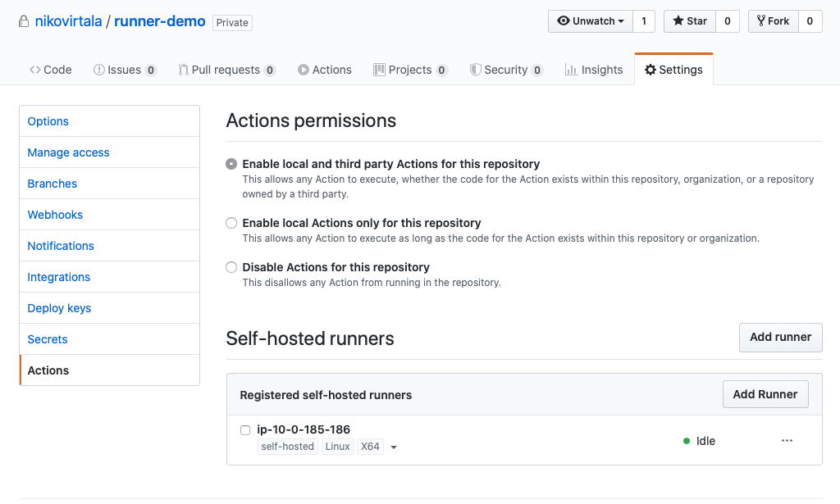Viewport: 840px width, 504px height.
Task: Open the runner's three-dot options menu
Action: pos(787,440)
